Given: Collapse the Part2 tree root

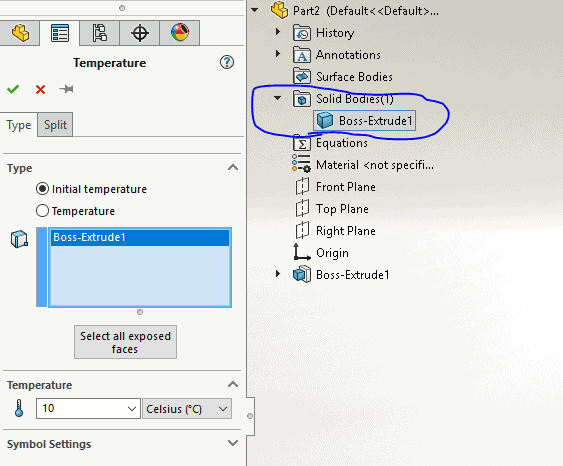Looking at the screenshot, I should pos(255,10).
